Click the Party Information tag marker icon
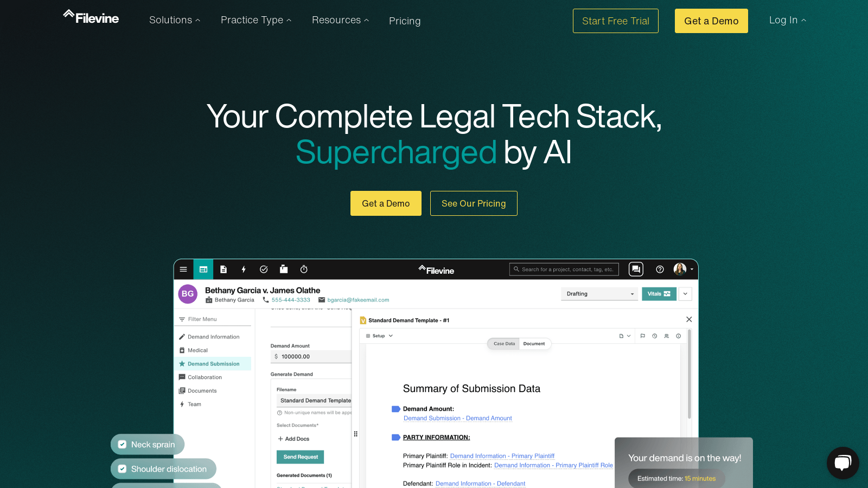 [396, 437]
